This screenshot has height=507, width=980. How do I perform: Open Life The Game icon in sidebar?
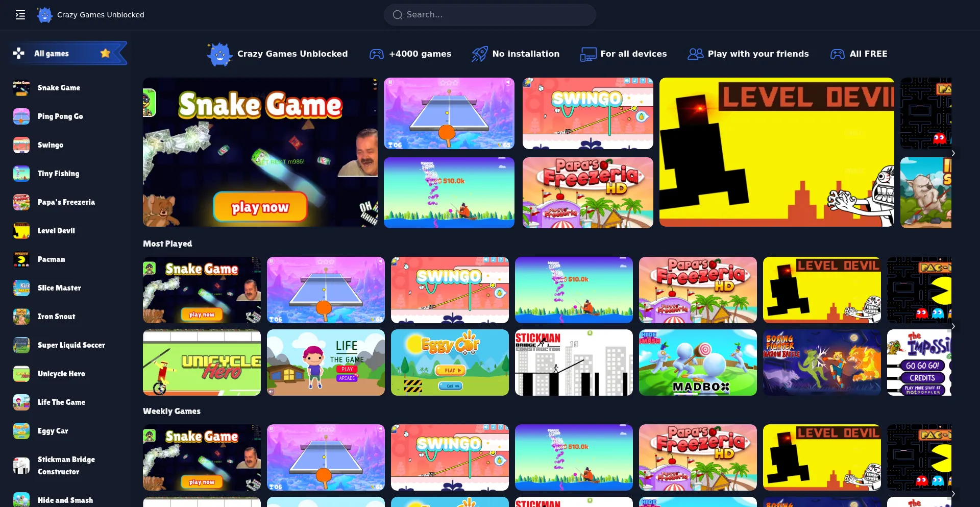pos(21,402)
